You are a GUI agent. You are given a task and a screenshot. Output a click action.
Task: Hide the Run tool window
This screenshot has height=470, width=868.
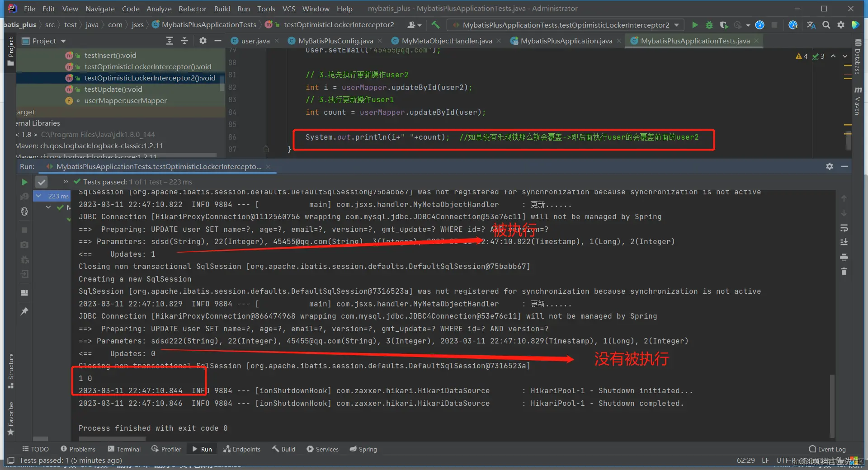pos(844,166)
